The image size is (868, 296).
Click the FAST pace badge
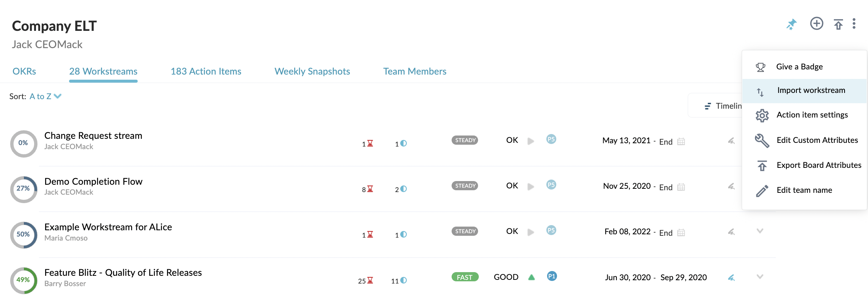tap(465, 277)
